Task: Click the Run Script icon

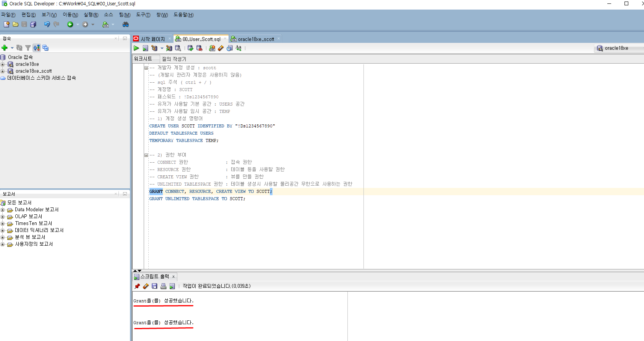Action: pos(145,48)
